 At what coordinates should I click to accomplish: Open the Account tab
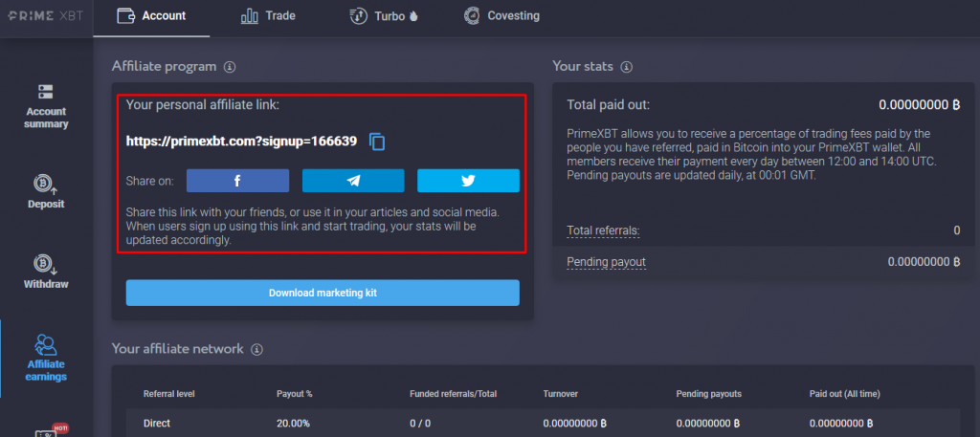151,16
